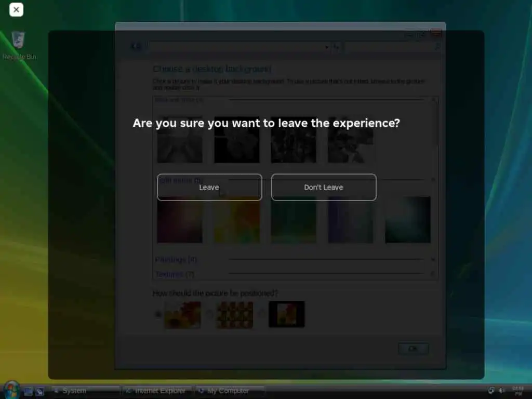Select the blue-purple aura wallpaper thumbnail
Image resolution: width=532 pixels, height=399 pixels.
(351, 220)
